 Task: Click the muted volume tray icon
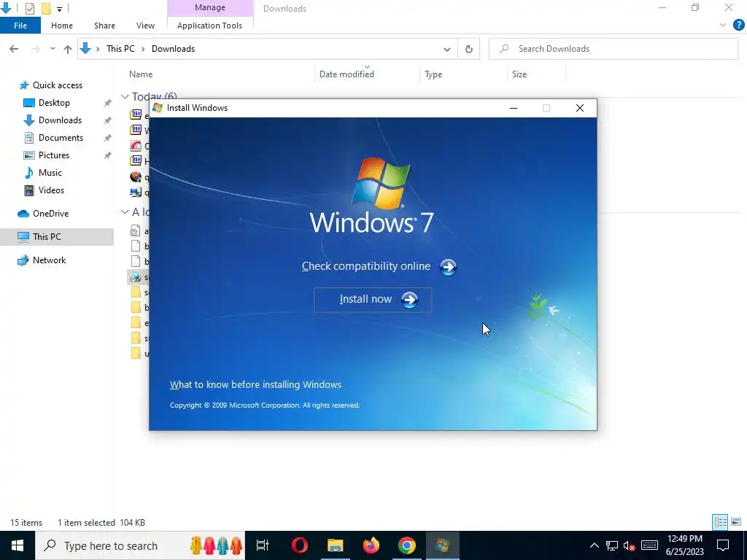tap(630, 545)
